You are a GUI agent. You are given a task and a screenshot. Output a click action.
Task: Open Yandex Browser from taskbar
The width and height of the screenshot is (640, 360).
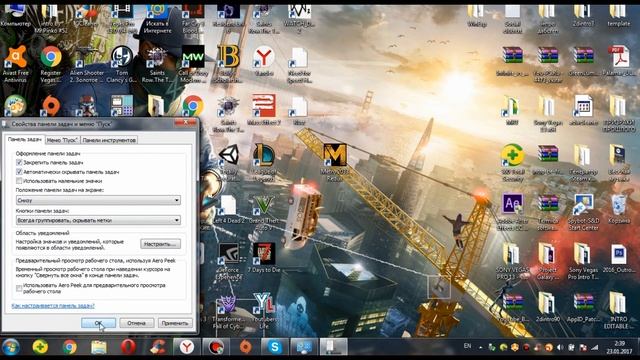tap(187, 347)
